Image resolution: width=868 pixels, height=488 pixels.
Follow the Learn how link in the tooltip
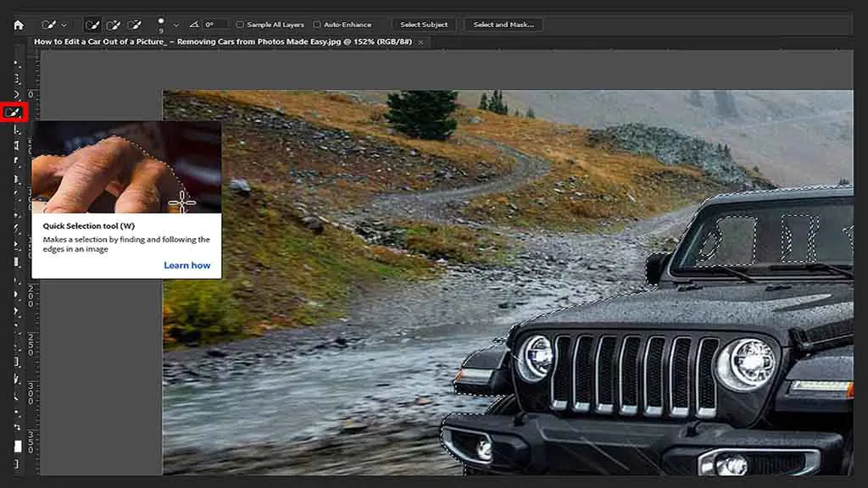click(x=187, y=265)
